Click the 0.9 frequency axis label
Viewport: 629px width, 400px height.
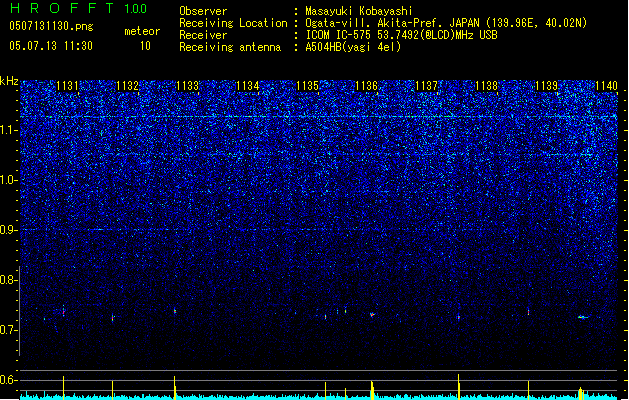[x=8, y=230]
